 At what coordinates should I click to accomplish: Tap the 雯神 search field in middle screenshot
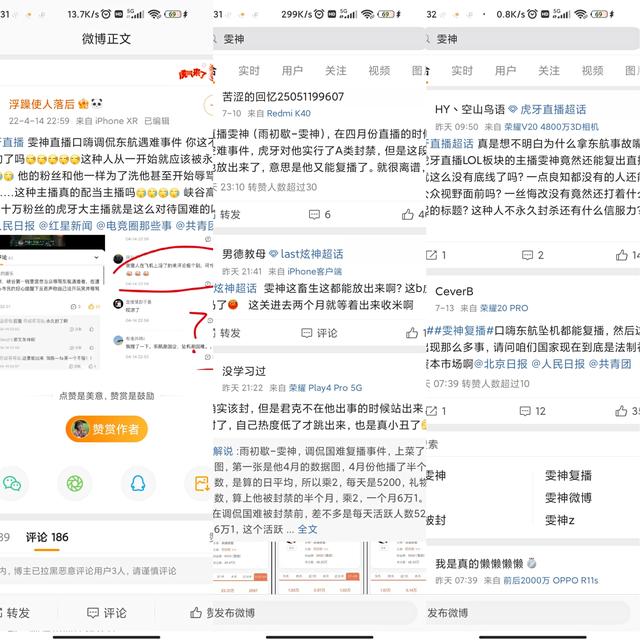(319, 39)
